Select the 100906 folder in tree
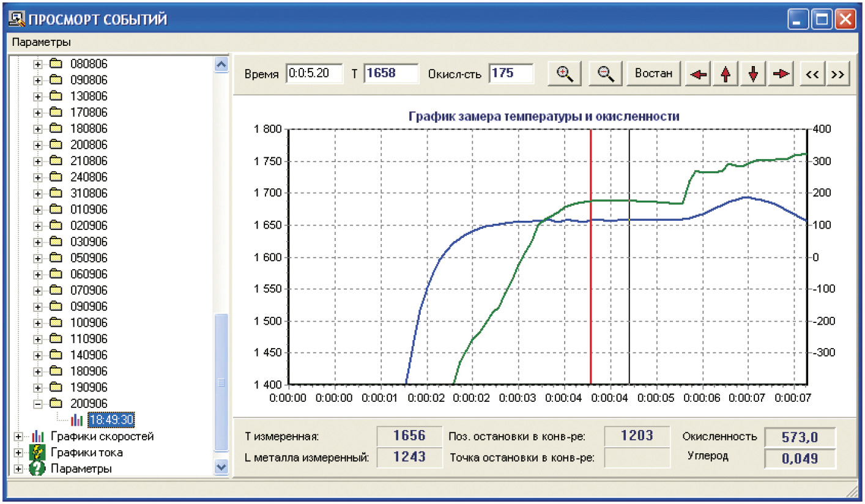Screen dimensions: 865x504 coord(89,323)
